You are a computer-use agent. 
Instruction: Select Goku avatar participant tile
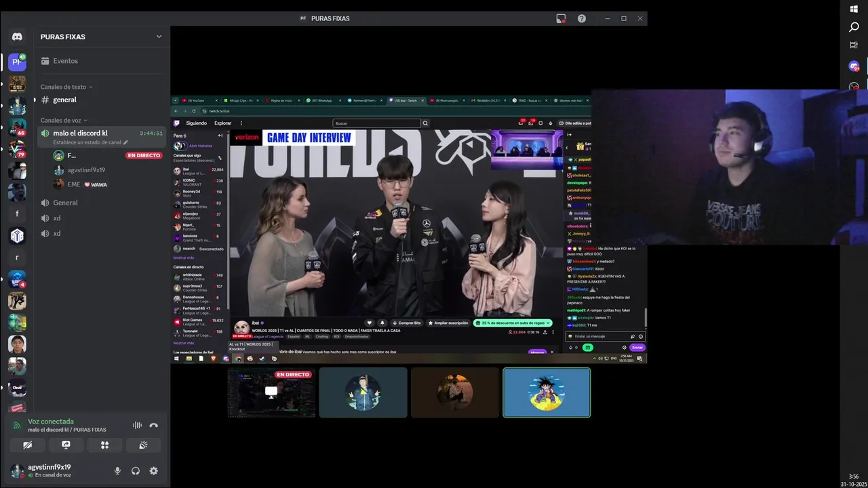click(x=547, y=392)
